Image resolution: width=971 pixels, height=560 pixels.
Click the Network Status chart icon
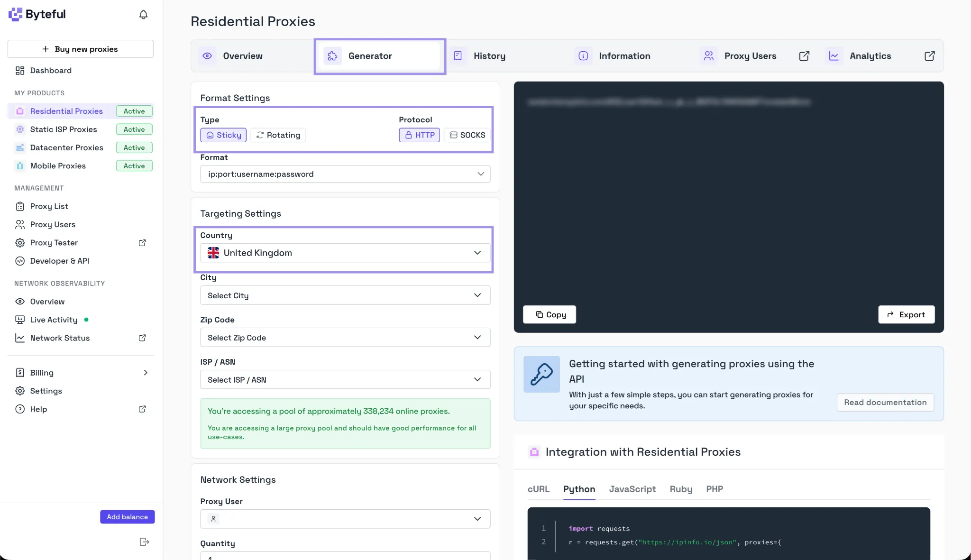tap(20, 338)
